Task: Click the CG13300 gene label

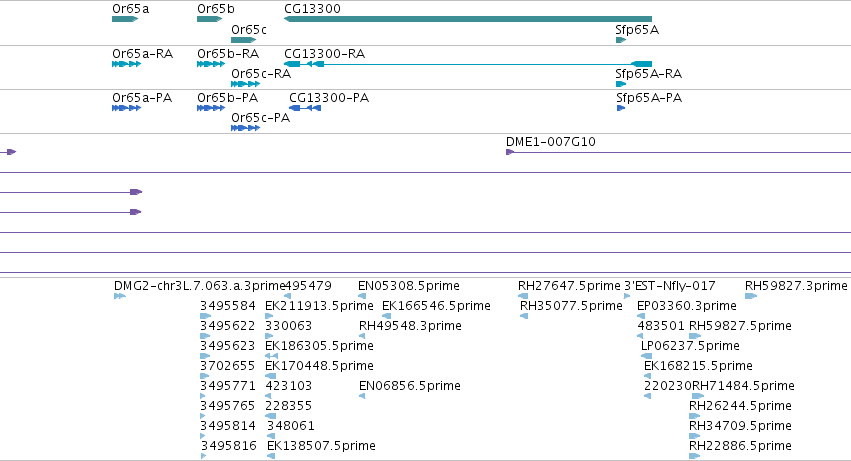Action: click(312, 9)
